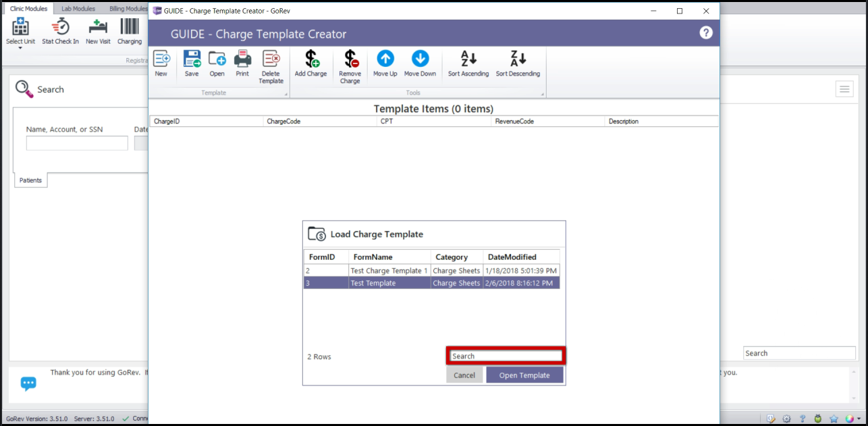The width and height of the screenshot is (868, 426).
Task: Sort by the FormName column header
Action: point(389,257)
